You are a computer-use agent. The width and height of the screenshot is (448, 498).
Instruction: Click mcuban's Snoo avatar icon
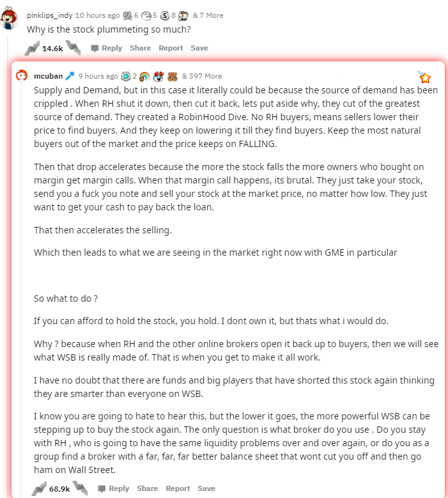[x=22, y=75]
